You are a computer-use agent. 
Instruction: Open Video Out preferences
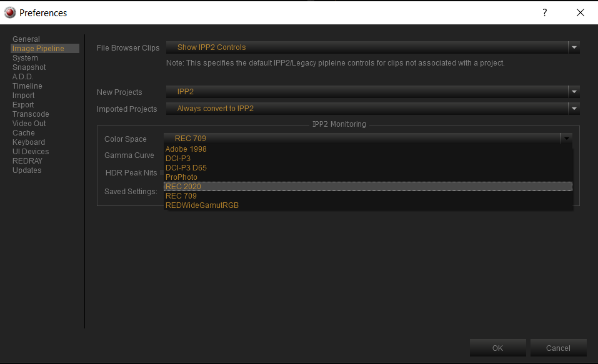29,123
